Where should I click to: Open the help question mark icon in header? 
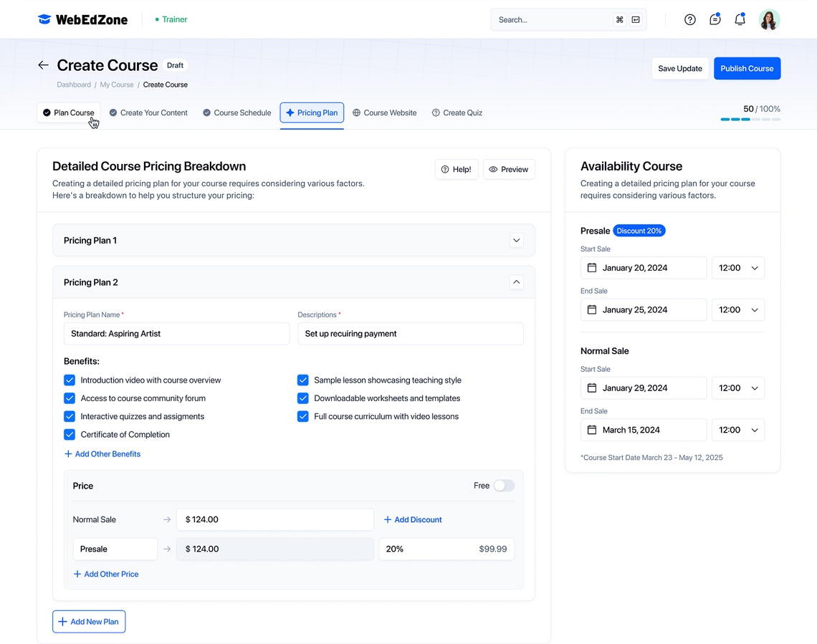click(x=689, y=20)
